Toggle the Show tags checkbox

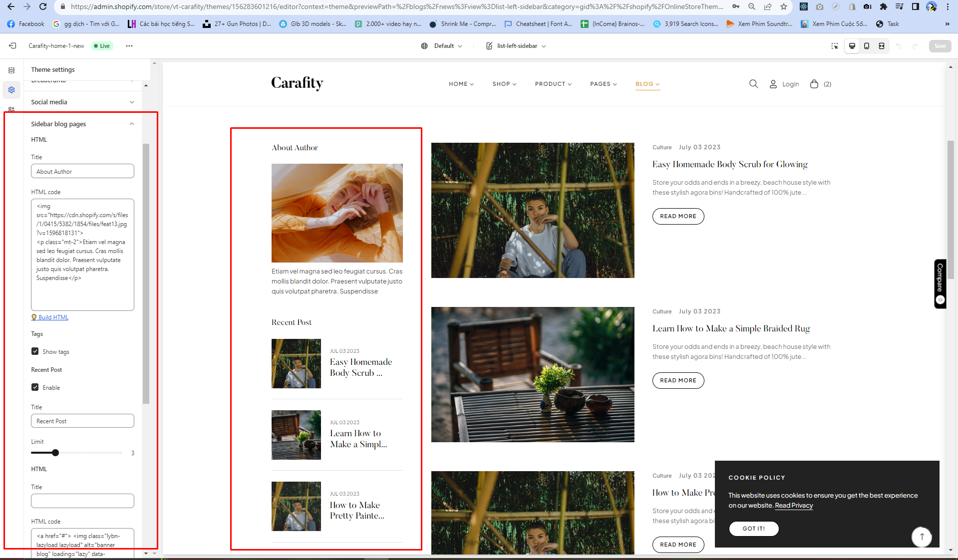(x=35, y=351)
